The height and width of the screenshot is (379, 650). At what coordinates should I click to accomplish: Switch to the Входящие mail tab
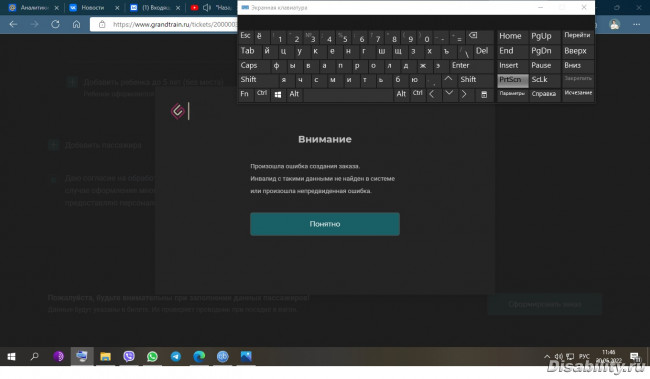click(x=155, y=7)
